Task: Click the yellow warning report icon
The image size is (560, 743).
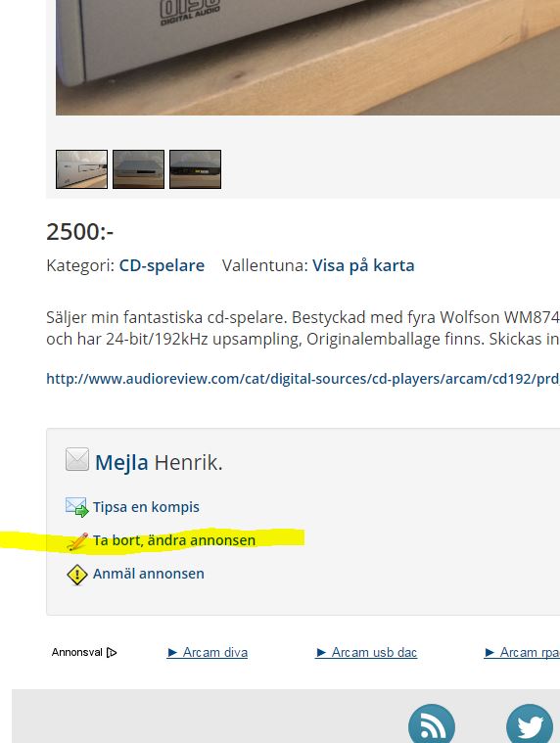Action: tap(76, 575)
